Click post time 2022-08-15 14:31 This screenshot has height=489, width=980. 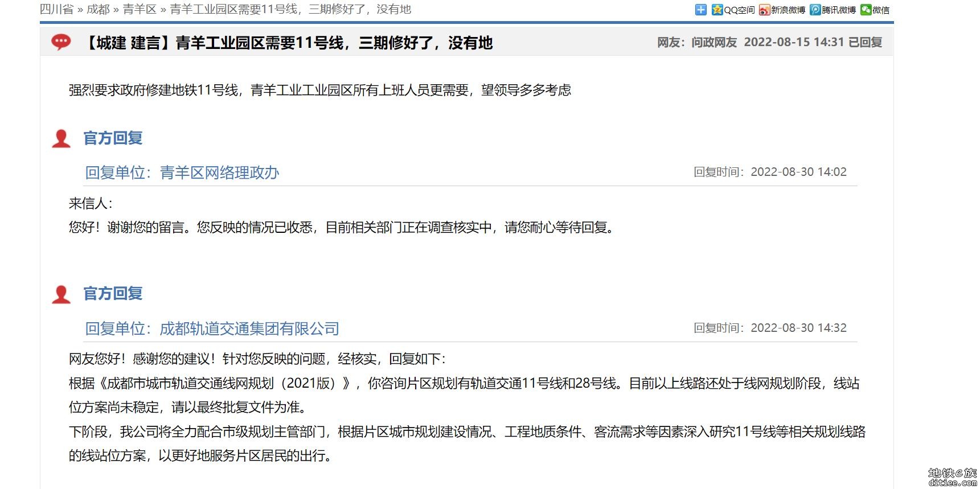click(794, 42)
